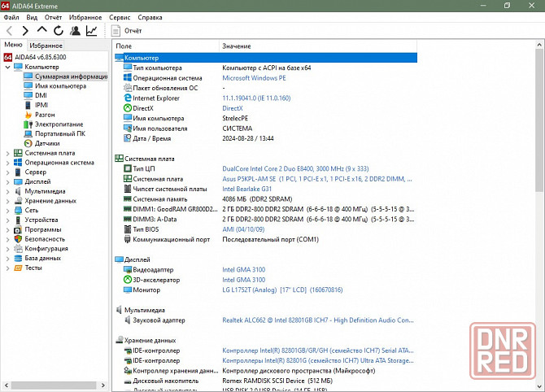Viewport: 545px width, 392px height.
Task: Click the Тип BIOS chip icon
Action: pos(128,229)
